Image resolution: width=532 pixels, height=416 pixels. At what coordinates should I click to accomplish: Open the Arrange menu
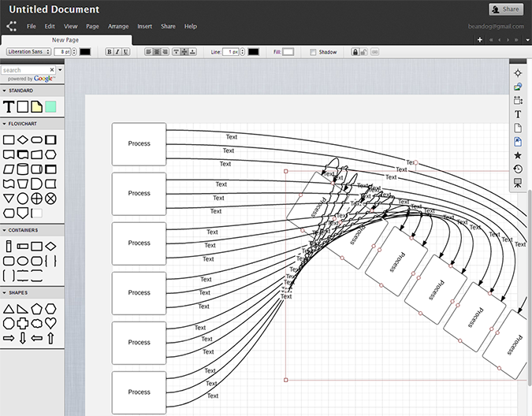[x=118, y=26]
